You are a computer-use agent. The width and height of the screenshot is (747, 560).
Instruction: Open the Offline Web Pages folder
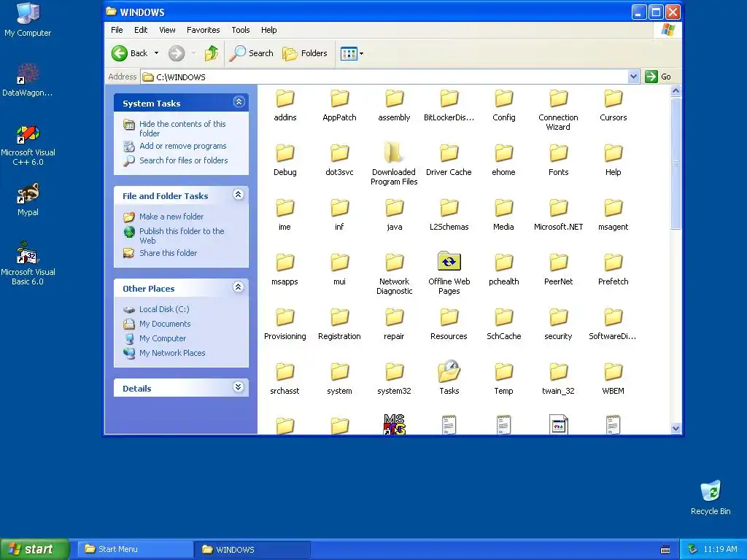click(449, 273)
